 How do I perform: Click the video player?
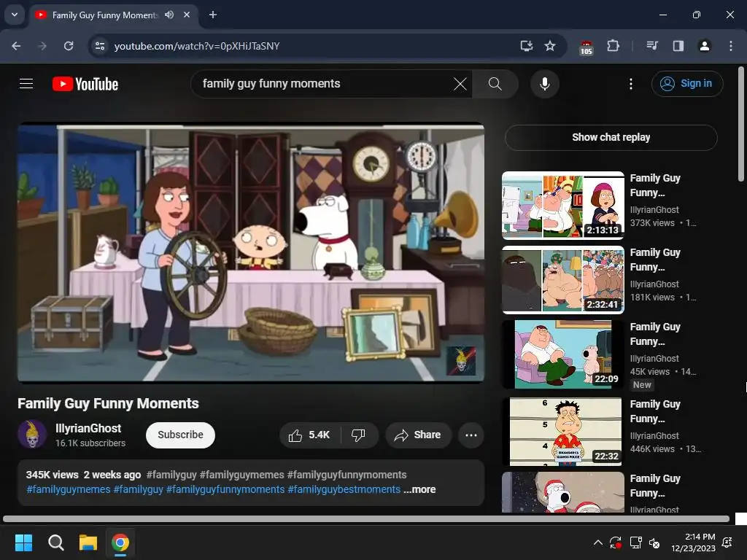click(251, 252)
